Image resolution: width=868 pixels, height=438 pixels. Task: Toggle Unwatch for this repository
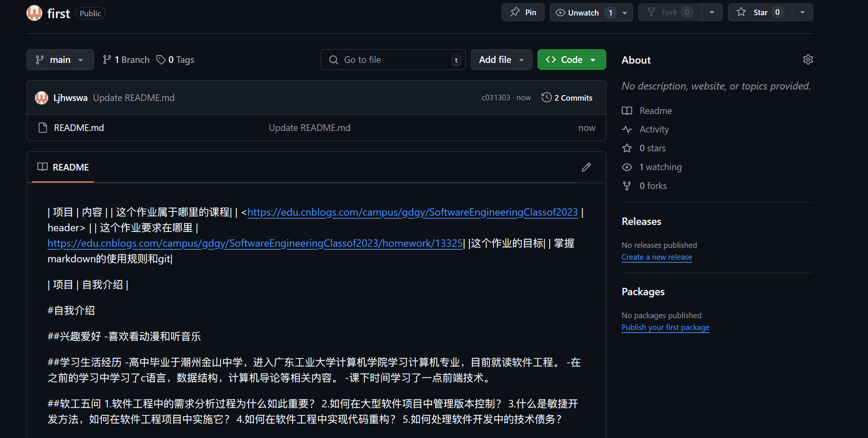pyautogui.click(x=583, y=13)
